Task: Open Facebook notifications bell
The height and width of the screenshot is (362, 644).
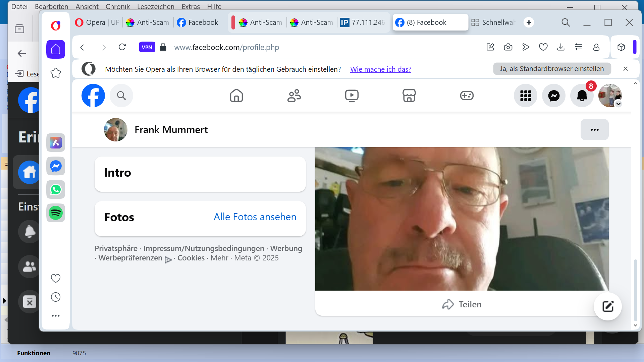Action: coord(582,96)
